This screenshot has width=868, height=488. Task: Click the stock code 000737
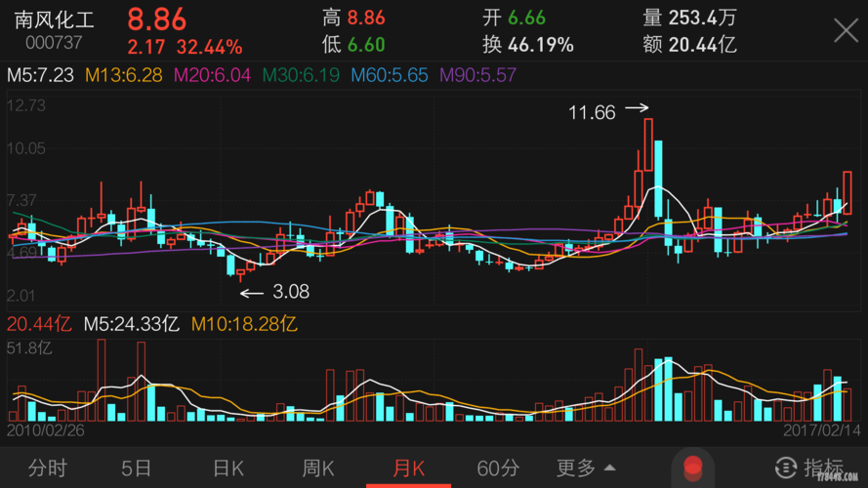(54, 43)
